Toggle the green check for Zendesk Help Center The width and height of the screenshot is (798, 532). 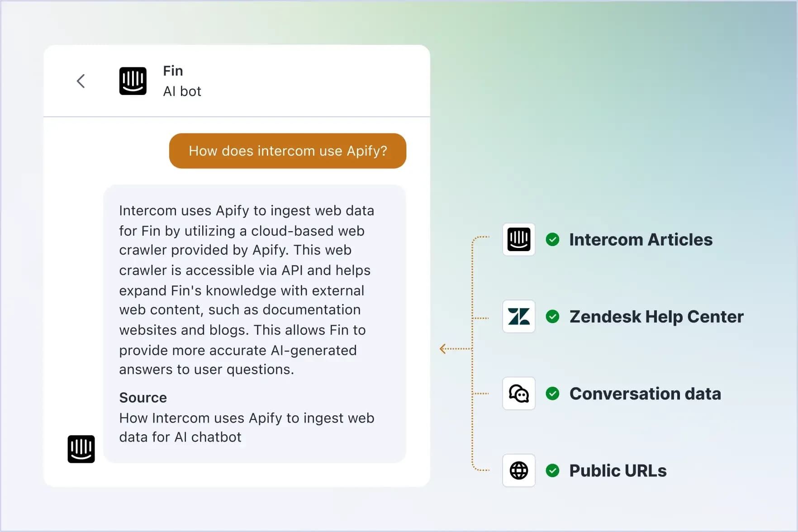point(552,317)
